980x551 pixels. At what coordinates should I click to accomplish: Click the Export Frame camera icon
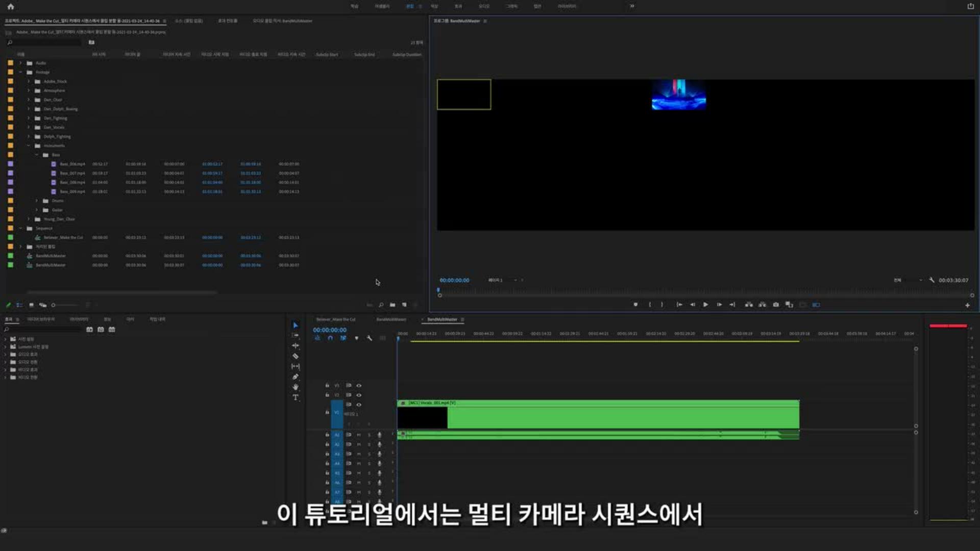click(776, 305)
